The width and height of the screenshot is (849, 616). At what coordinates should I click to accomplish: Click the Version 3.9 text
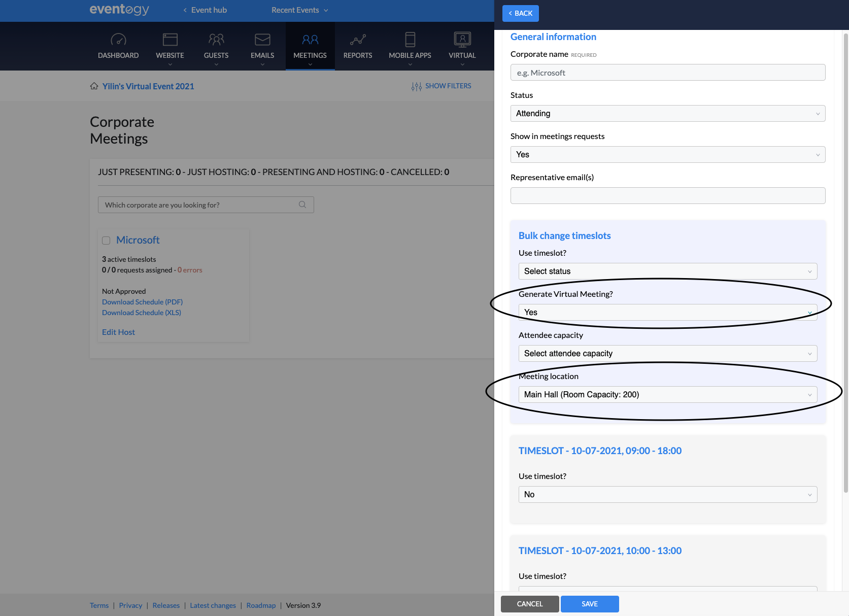pos(303,605)
